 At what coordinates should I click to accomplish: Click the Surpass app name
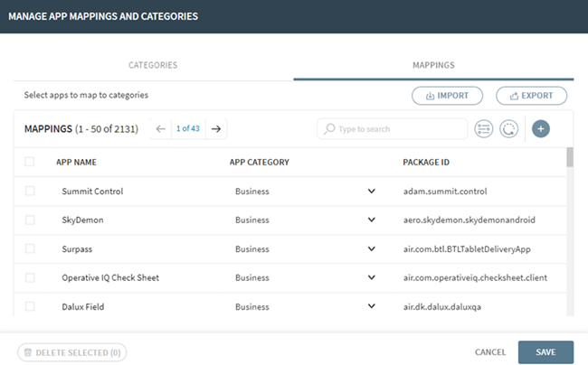(77, 249)
